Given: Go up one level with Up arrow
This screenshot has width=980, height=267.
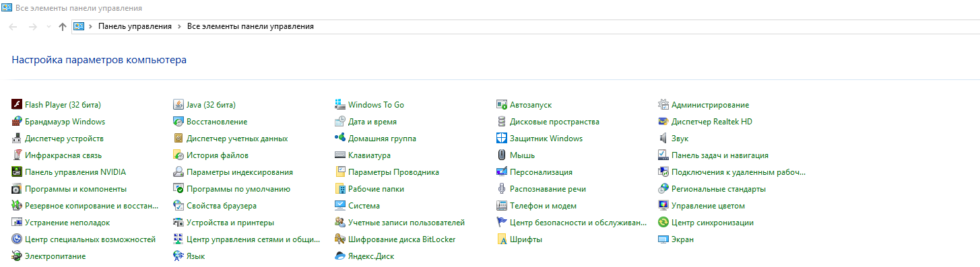Looking at the screenshot, I should pos(63,27).
